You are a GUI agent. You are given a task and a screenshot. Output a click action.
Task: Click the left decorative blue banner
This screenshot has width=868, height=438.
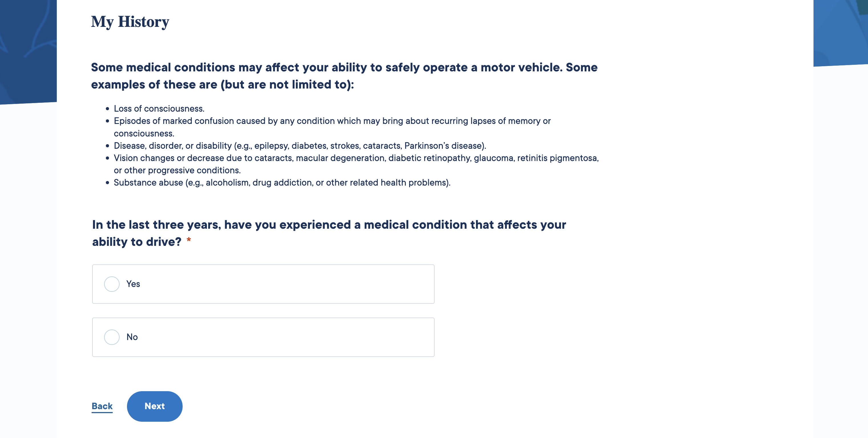point(28,51)
